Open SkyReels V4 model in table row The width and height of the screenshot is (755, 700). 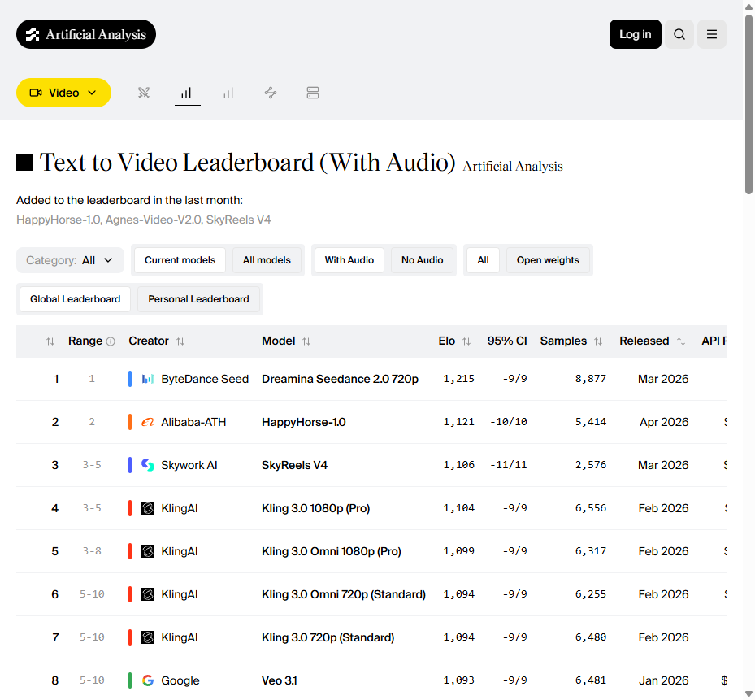pyautogui.click(x=295, y=465)
